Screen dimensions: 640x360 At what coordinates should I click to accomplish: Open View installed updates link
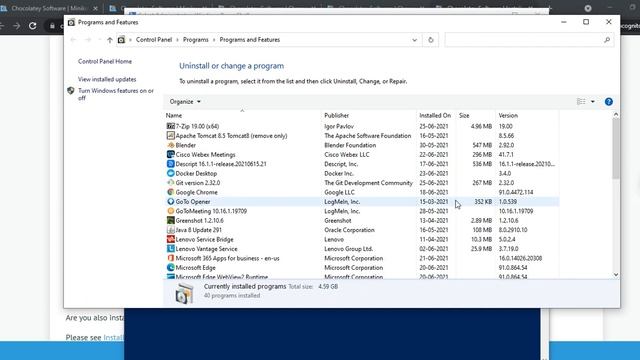[x=107, y=79]
